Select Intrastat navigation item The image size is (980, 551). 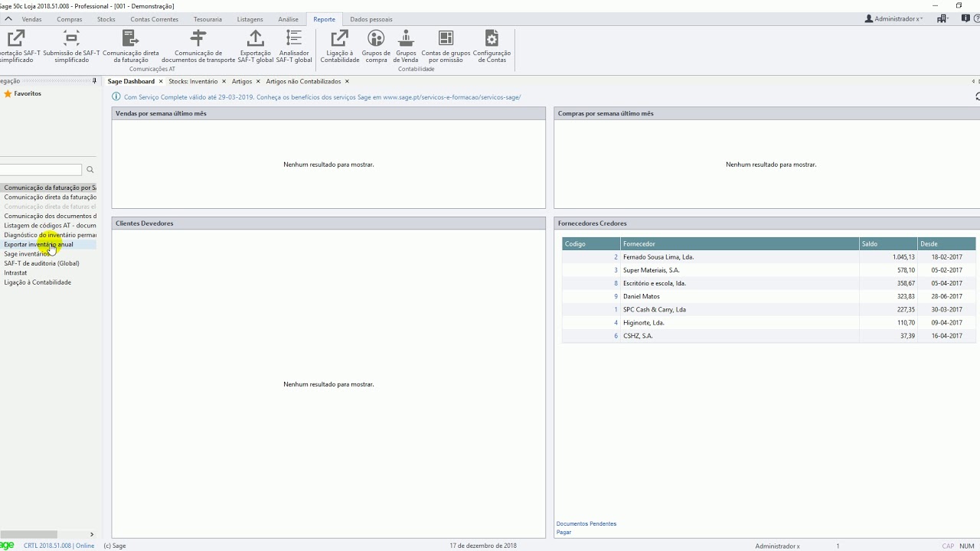coord(15,273)
